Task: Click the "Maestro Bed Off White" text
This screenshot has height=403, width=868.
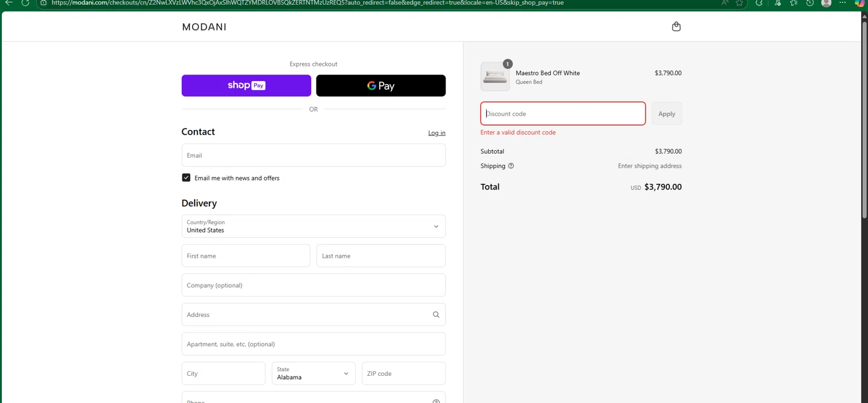Action: tap(547, 73)
